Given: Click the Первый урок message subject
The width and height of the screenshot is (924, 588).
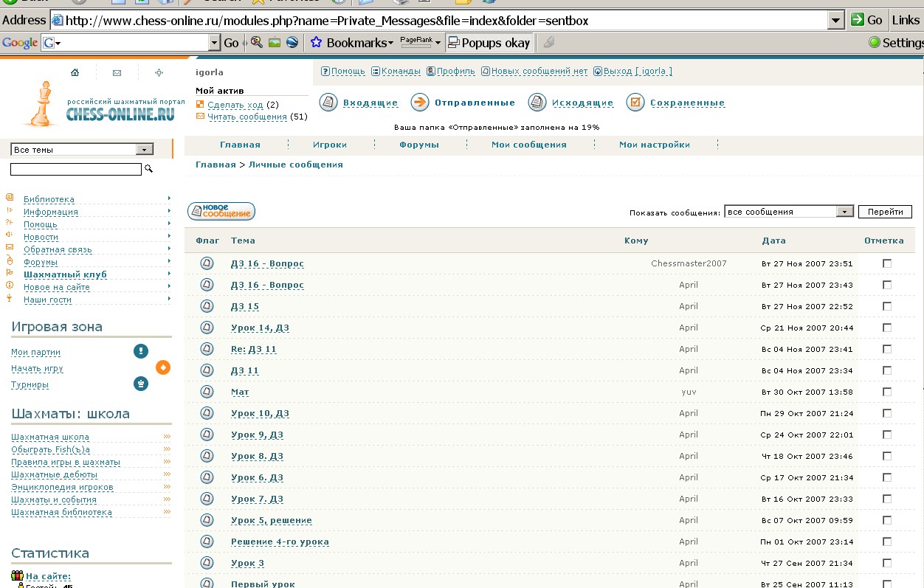Looking at the screenshot, I should (263, 584).
